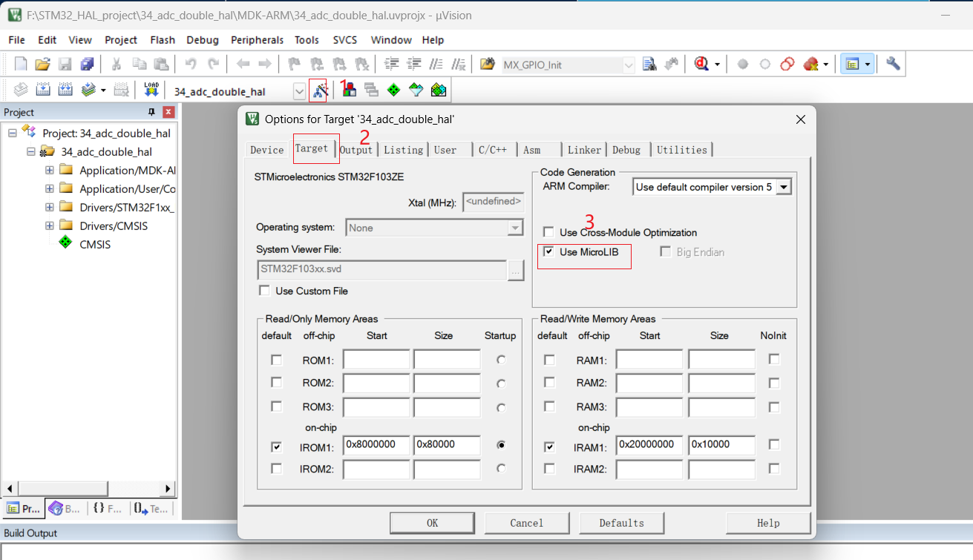Toggle the IROM1 default checkbox

[277, 447]
